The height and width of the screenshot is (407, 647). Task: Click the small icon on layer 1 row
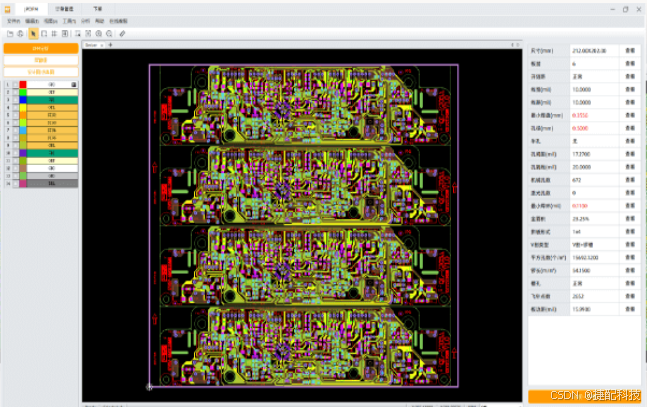pyautogui.click(x=73, y=85)
